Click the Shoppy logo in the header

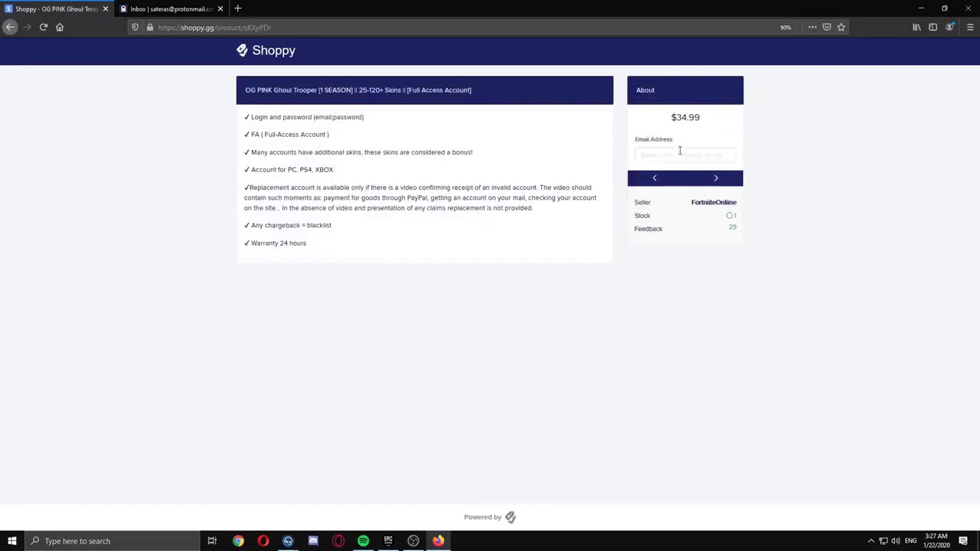click(x=266, y=51)
